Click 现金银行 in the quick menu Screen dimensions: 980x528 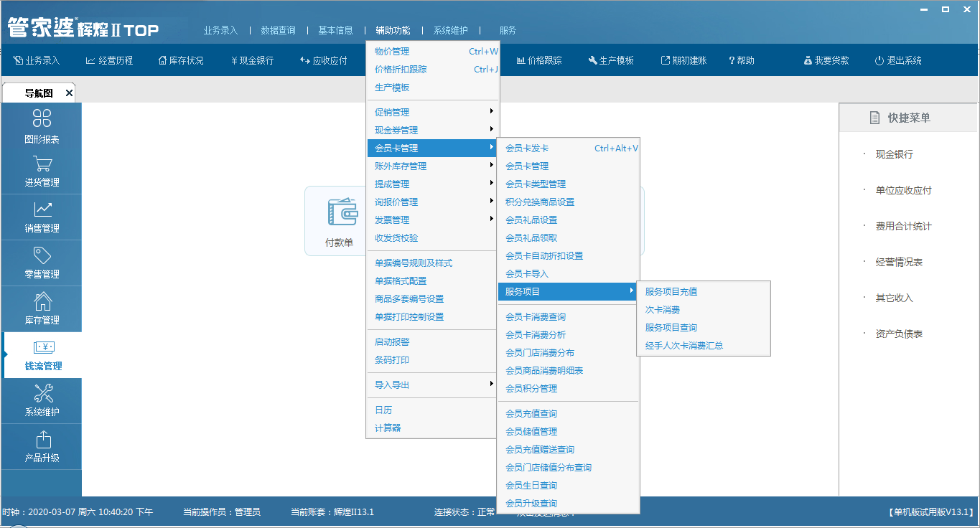pyautogui.click(x=894, y=154)
